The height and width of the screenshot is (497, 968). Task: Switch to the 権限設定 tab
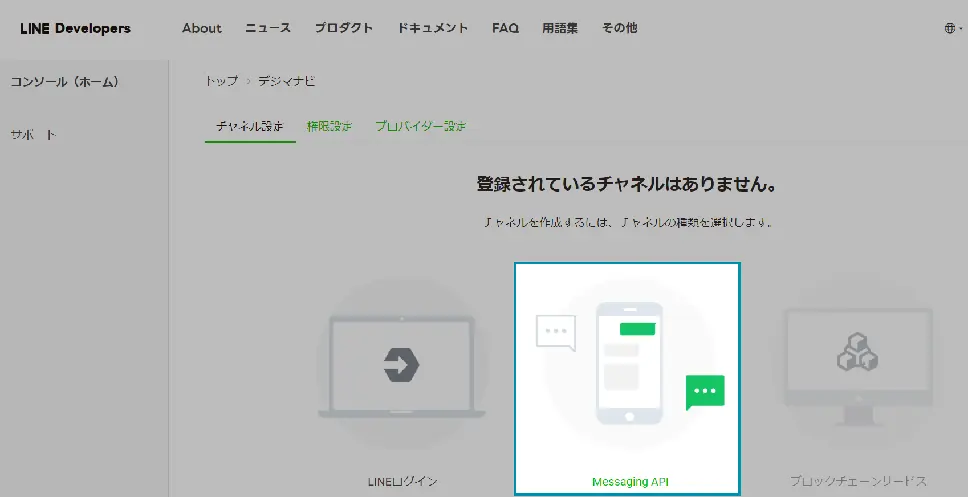point(330,127)
